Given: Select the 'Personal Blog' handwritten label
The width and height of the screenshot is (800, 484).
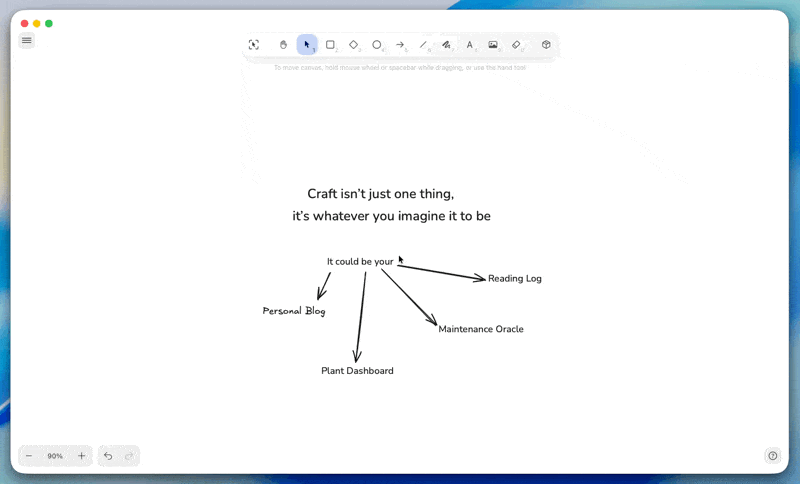Looking at the screenshot, I should point(294,311).
